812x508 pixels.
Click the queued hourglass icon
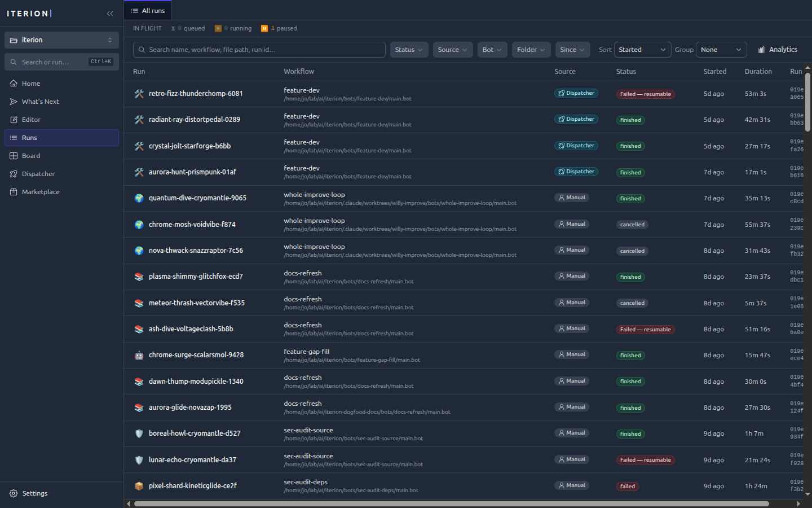pyautogui.click(x=173, y=28)
